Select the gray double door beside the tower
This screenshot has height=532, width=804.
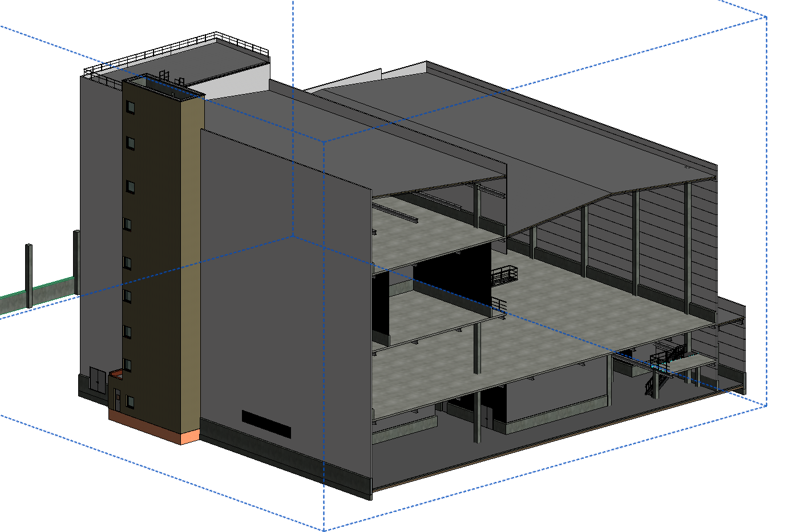(x=98, y=380)
